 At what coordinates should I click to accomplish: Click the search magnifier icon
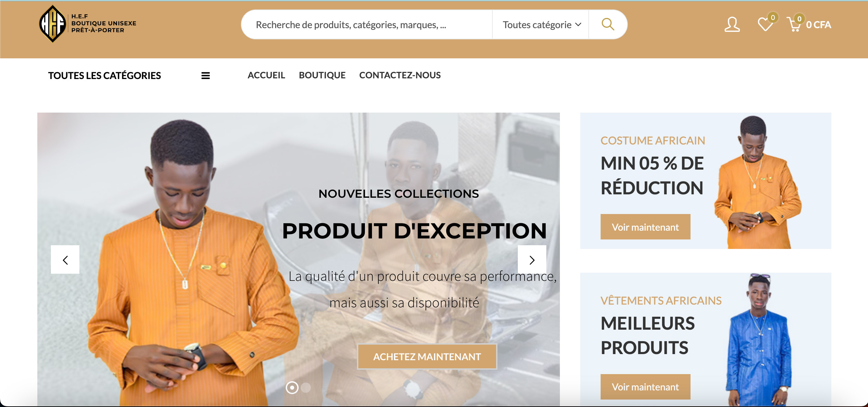click(x=608, y=24)
